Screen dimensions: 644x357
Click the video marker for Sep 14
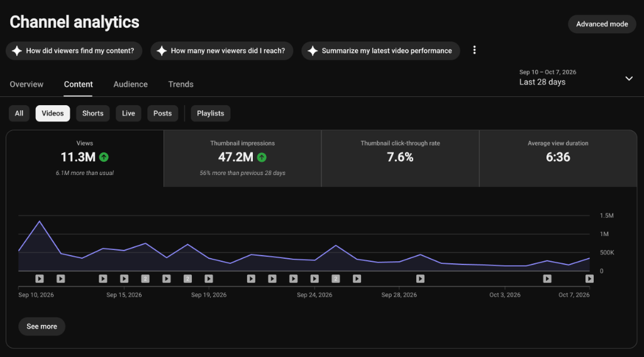103,279
